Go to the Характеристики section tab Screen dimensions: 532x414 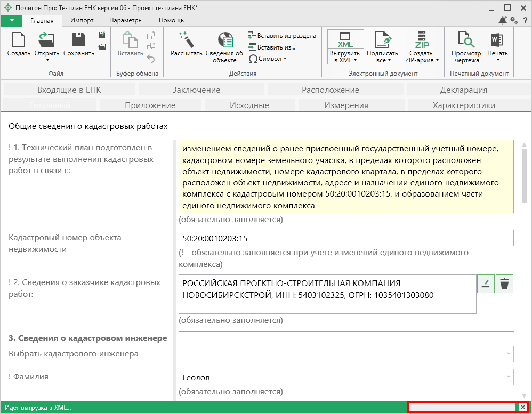(464, 105)
